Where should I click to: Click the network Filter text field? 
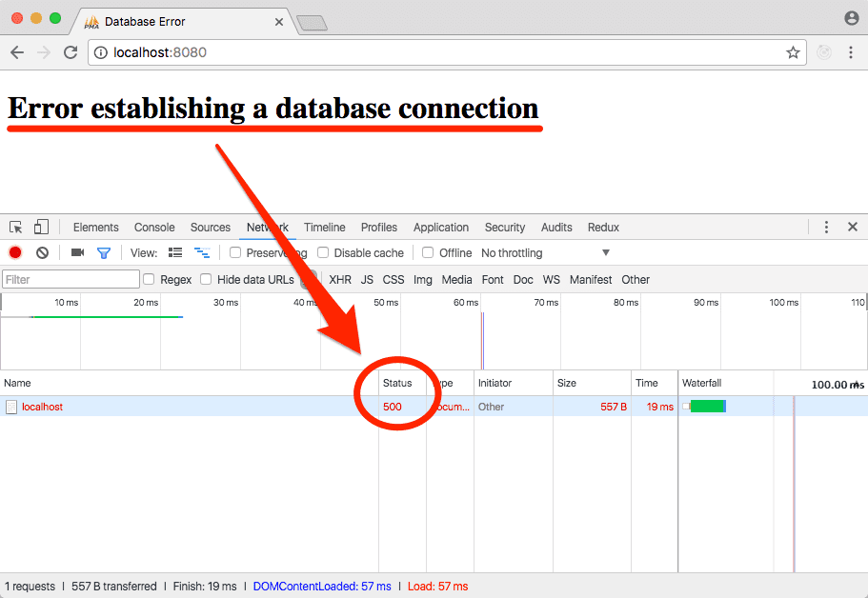[71, 279]
